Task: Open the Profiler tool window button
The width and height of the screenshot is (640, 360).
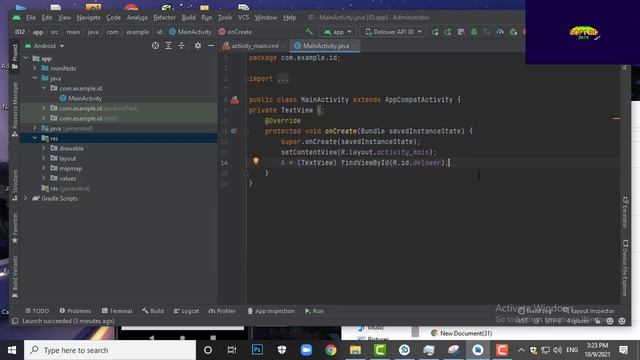Action: point(222,311)
